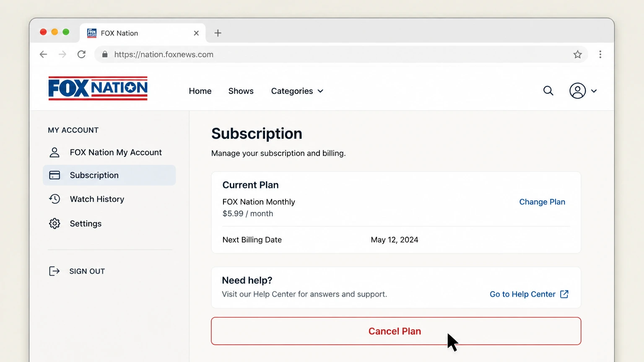Click the browser forward arrow

coord(62,54)
